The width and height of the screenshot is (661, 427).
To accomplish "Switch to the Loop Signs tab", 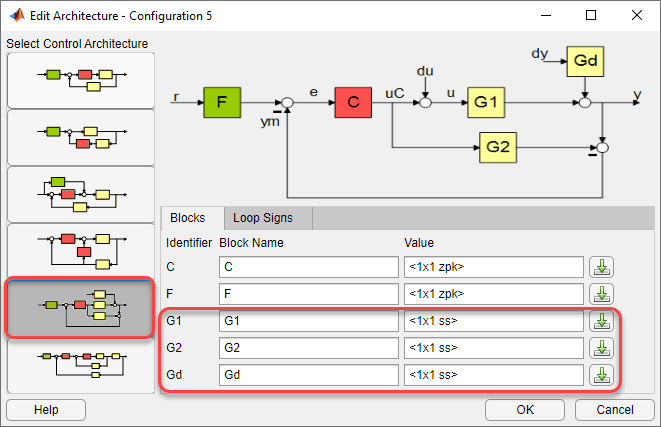I will (x=263, y=218).
